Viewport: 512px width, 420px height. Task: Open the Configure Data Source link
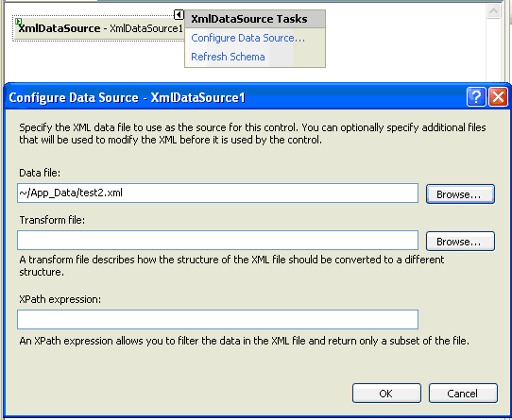[x=247, y=38]
